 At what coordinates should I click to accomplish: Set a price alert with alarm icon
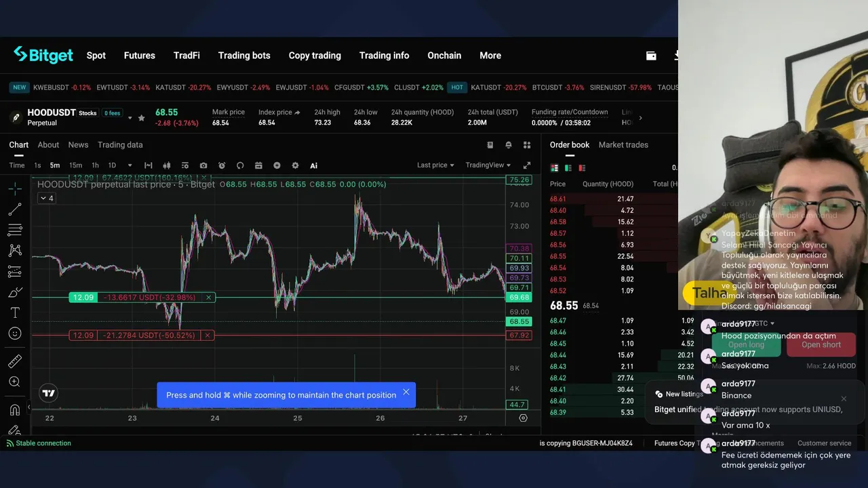point(222,165)
